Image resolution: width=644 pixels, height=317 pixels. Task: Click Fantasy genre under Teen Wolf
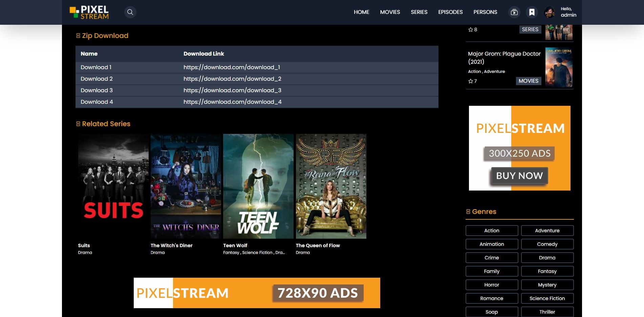231,253
